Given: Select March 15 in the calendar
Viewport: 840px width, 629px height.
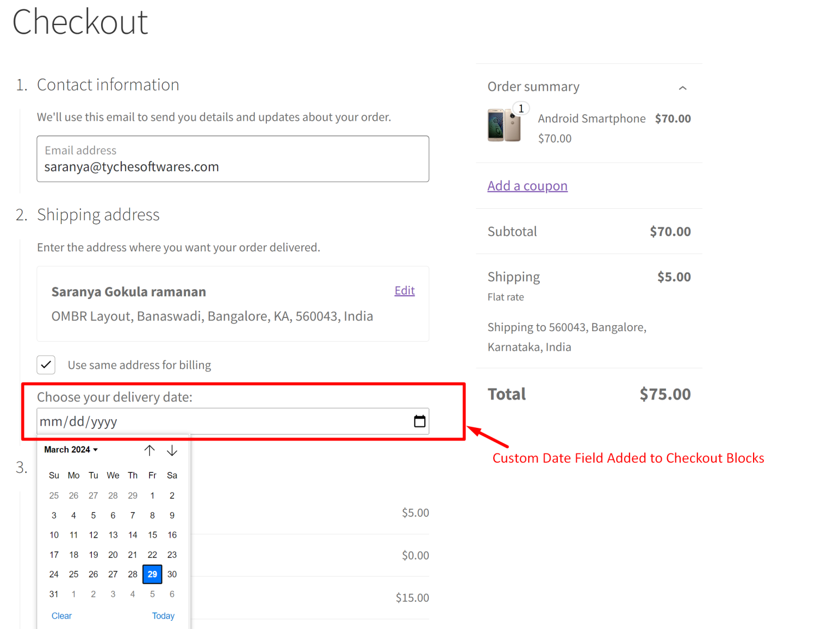Looking at the screenshot, I should (152, 534).
